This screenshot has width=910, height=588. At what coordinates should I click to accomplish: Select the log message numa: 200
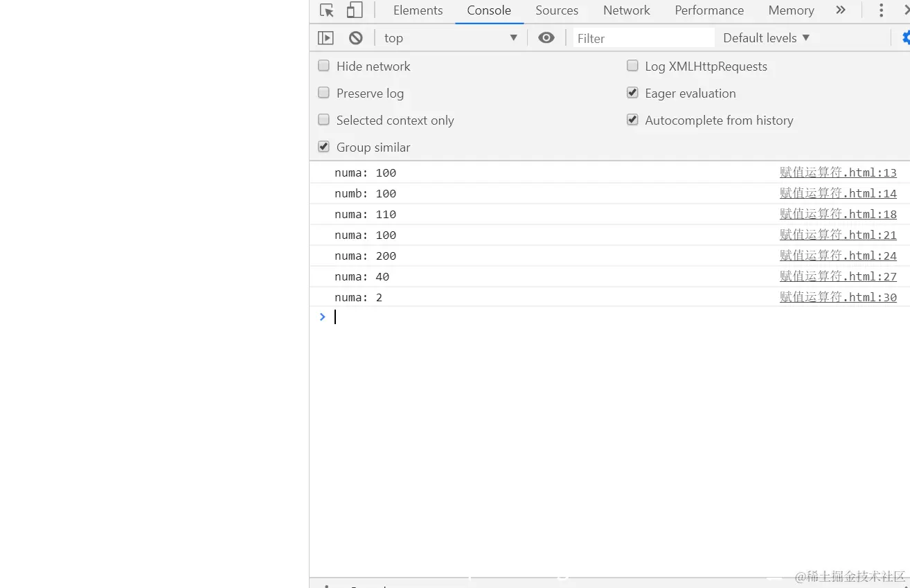click(366, 256)
